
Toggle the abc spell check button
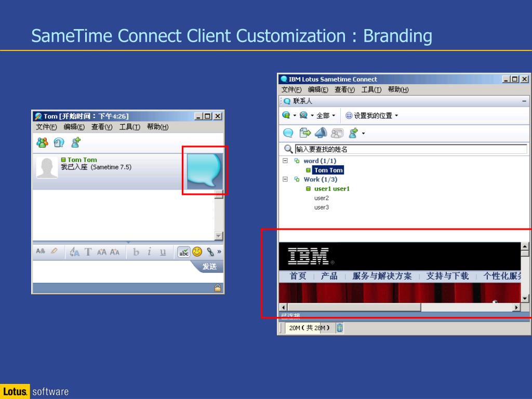coord(183,252)
